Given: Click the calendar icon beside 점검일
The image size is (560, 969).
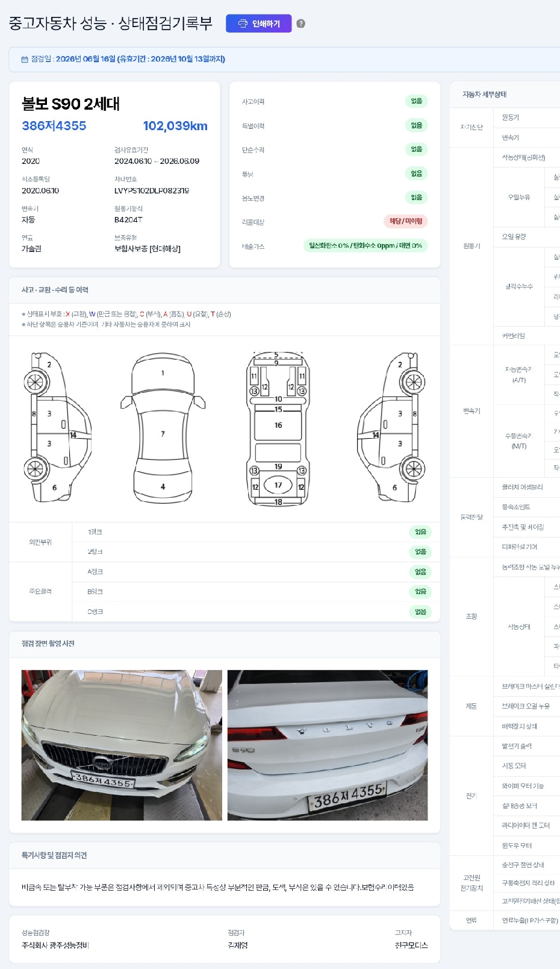Looking at the screenshot, I should point(25,59).
